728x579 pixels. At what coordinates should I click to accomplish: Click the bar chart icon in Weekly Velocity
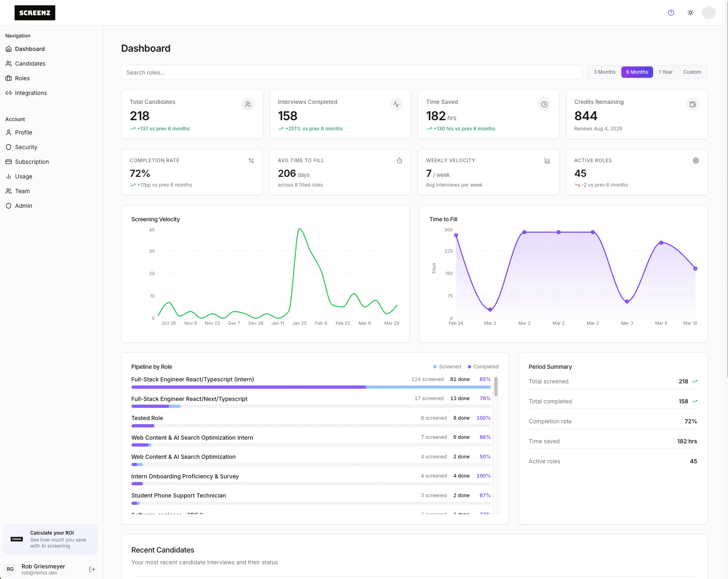(x=548, y=161)
